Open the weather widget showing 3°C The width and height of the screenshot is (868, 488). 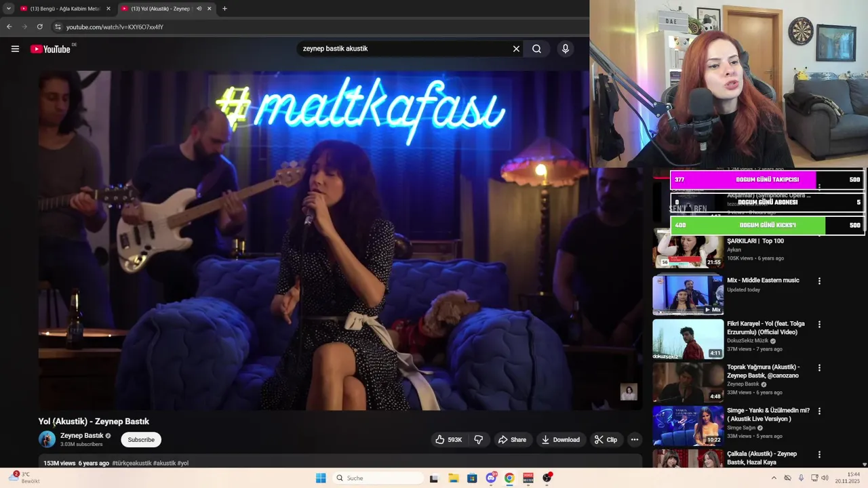24,478
